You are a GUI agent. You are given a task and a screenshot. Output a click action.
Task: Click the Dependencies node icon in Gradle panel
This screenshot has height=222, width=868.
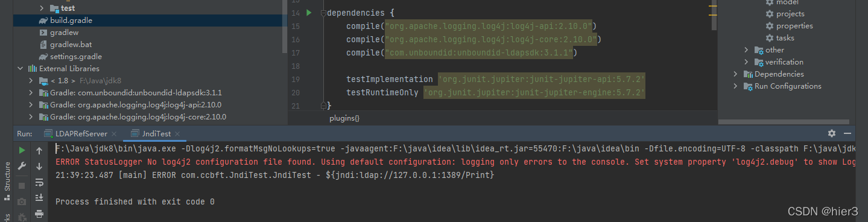tap(749, 74)
